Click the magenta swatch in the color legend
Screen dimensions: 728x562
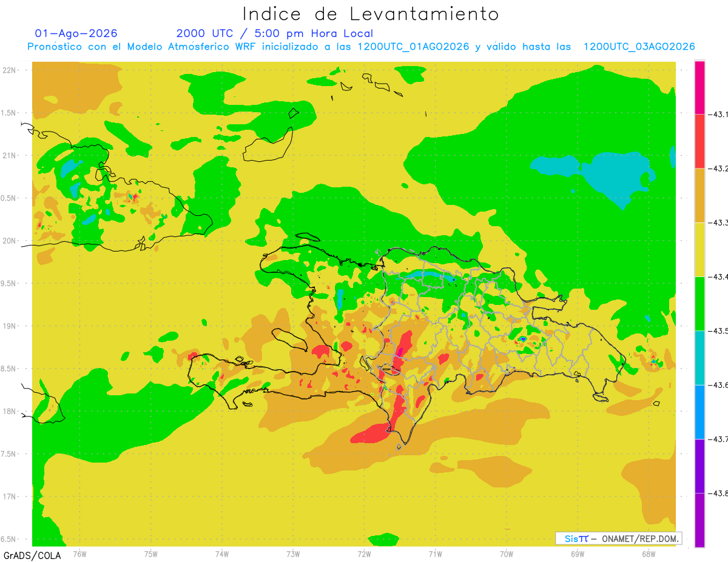699,87
